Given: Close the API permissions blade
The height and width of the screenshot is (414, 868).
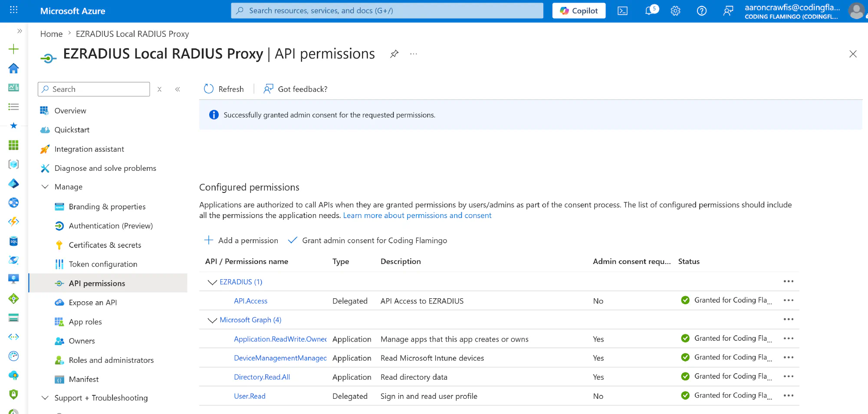Looking at the screenshot, I should tap(853, 54).
